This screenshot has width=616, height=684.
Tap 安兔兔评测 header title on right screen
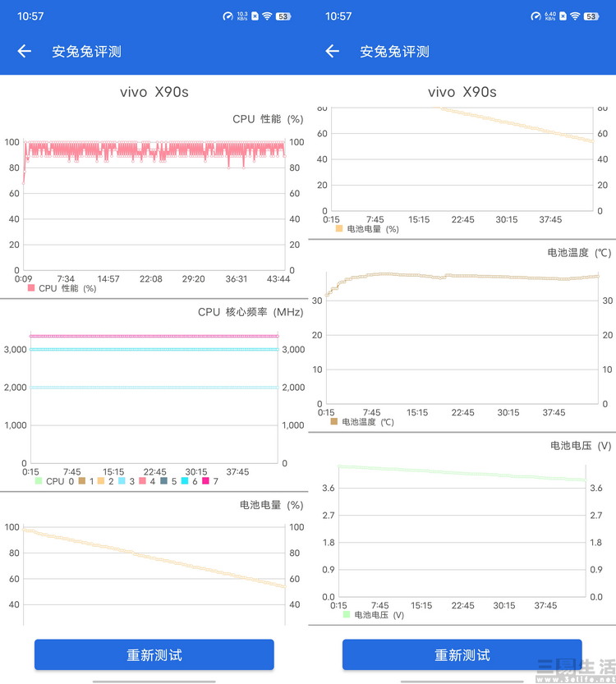coord(394,52)
